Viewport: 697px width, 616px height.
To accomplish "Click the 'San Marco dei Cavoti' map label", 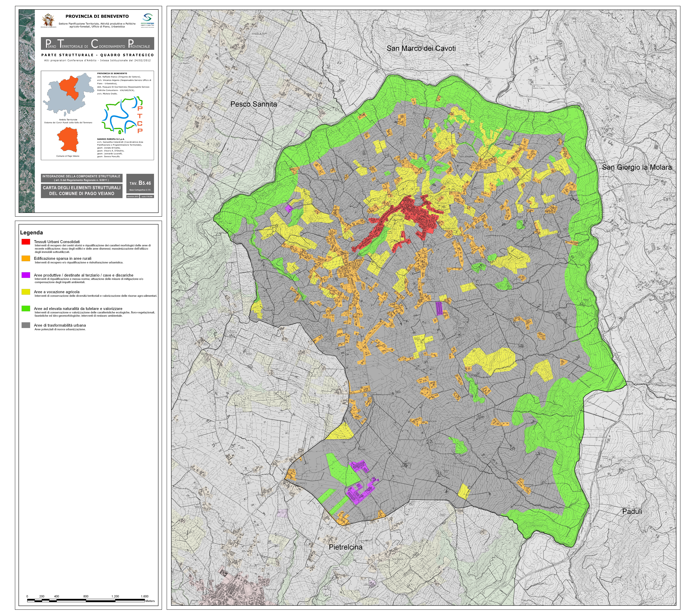I will click(421, 48).
